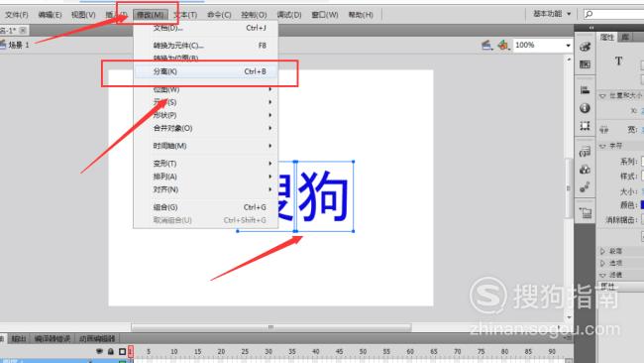Open the 排列(A) submenu
The height and width of the screenshot is (363, 644).
click(206, 177)
